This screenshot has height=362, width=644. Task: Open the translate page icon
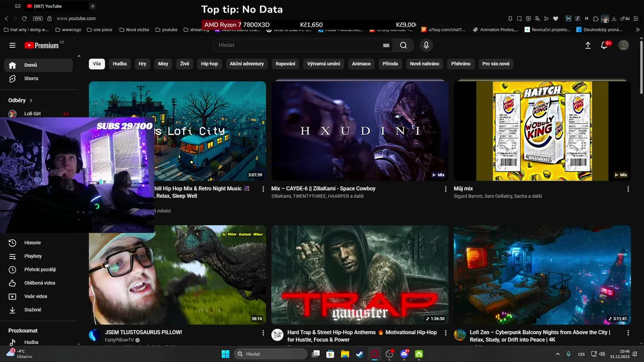537,19
